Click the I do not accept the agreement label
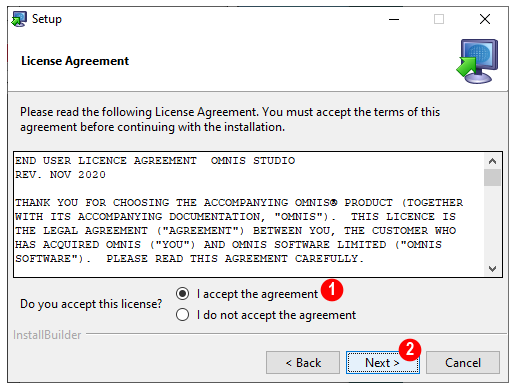Screen dimensions: 515x389 pyautogui.click(x=276, y=315)
